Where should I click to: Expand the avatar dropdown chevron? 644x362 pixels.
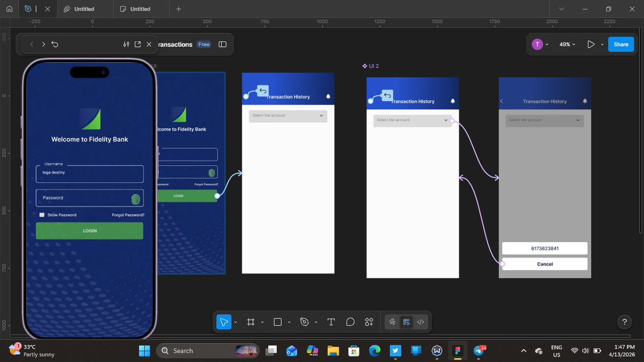coord(547,45)
